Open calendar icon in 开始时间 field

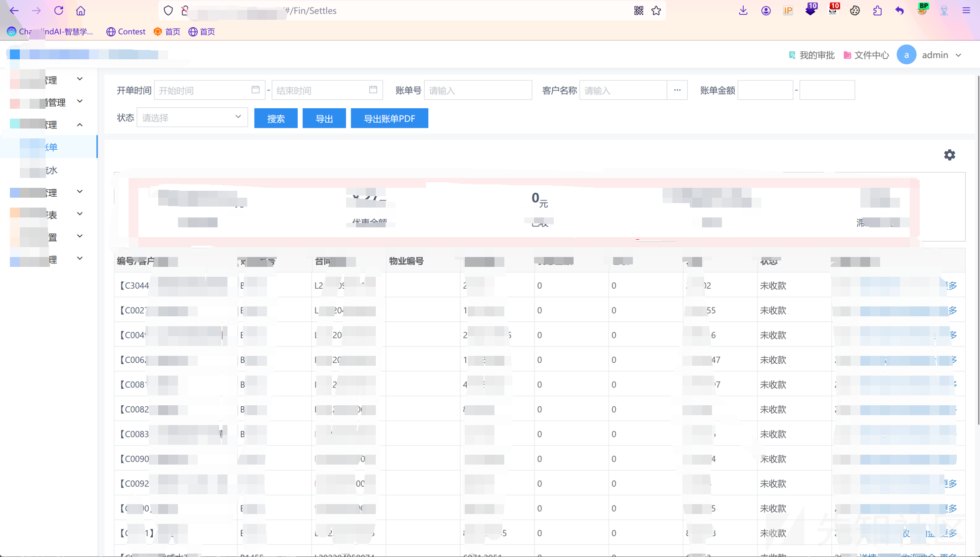point(255,90)
